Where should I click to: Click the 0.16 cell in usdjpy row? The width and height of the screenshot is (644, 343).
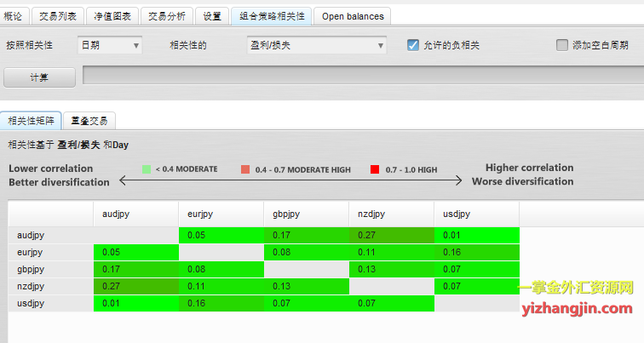click(221, 304)
